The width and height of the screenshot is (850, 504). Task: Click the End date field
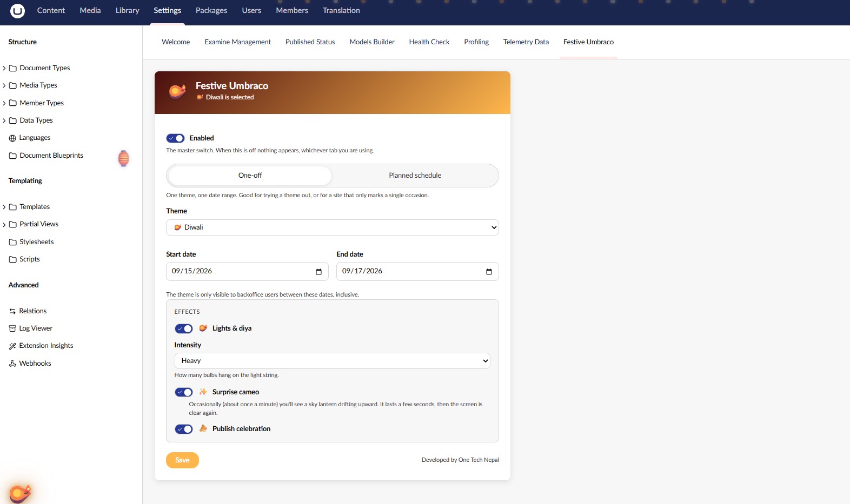[x=417, y=272]
